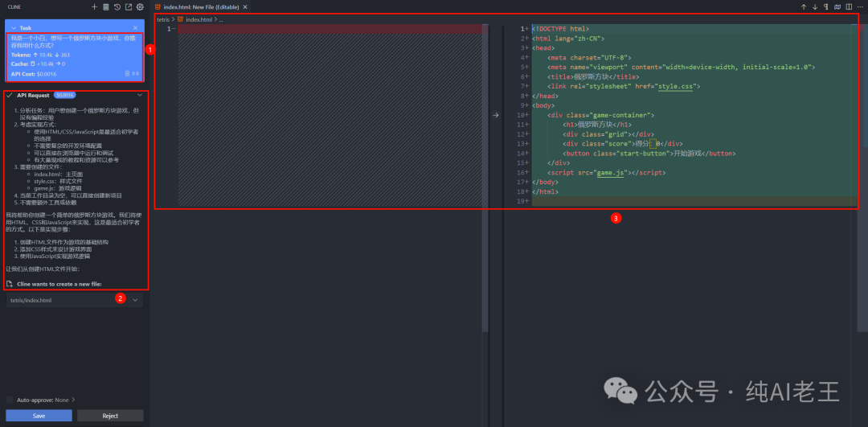Click the API Request green checkmark

tap(10, 95)
